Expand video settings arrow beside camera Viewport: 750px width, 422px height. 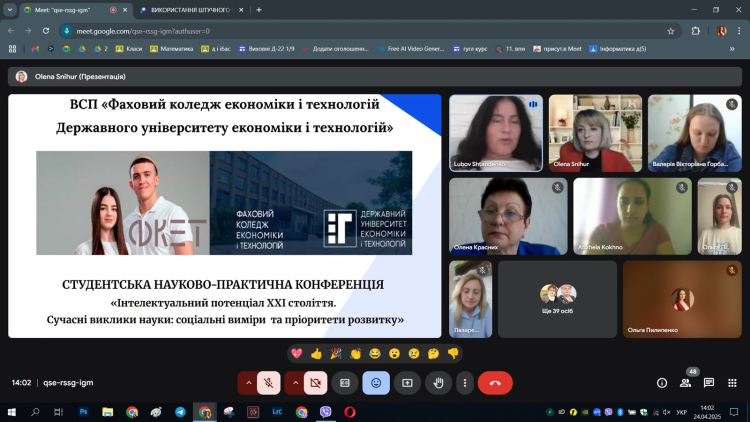tap(295, 382)
